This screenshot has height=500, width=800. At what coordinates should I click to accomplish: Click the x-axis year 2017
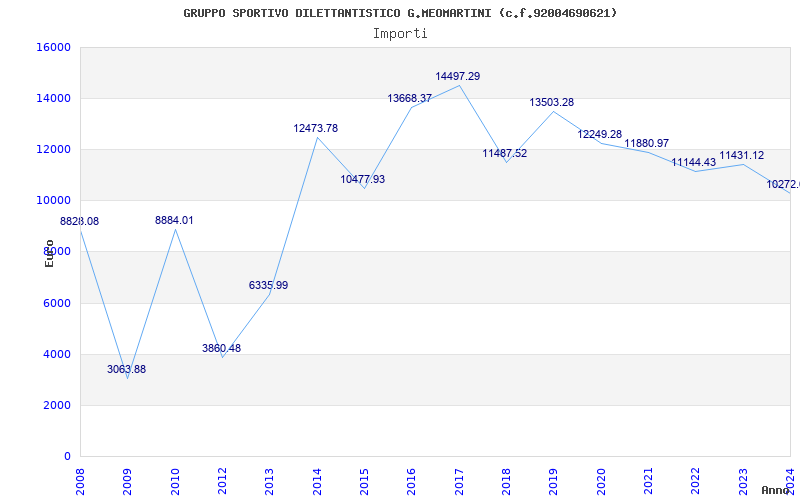[459, 482]
